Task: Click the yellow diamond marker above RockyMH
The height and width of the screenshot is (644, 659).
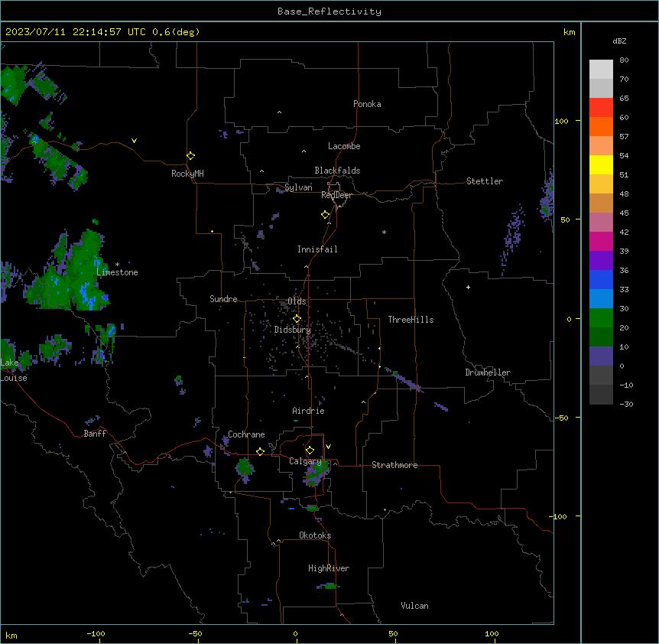Action: [x=190, y=156]
